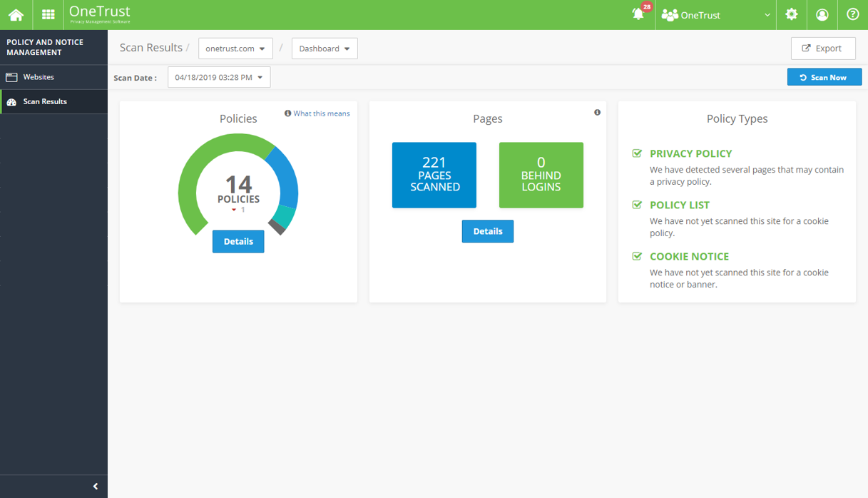Viewport: 868px width, 498px height.
Task: Click the 221 Pages Scanned tile
Action: 434,175
